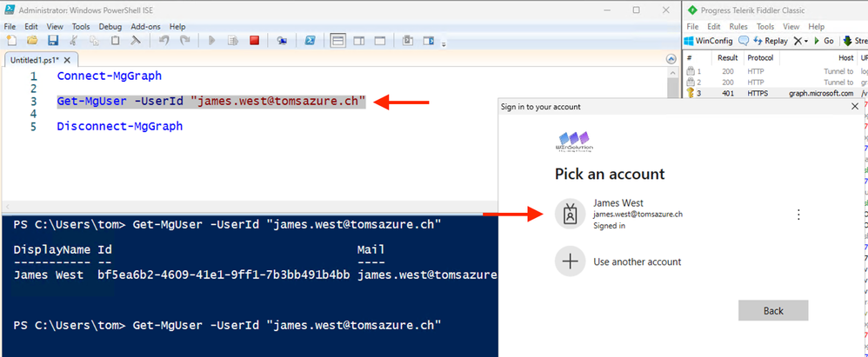The height and width of the screenshot is (357, 868).
Task: Show script pane on top layout icon
Action: 337,40
